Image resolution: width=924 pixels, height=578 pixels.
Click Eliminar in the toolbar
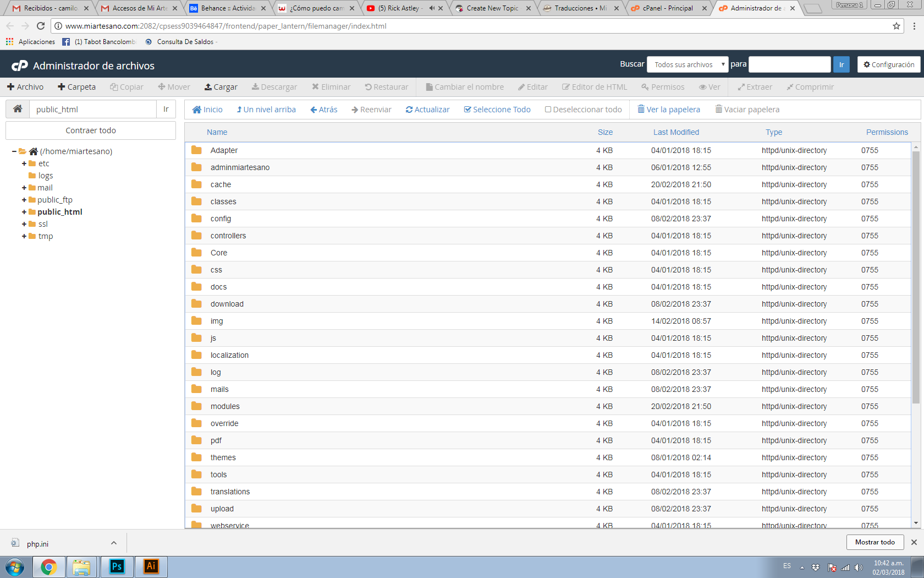(x=331, y=87)
